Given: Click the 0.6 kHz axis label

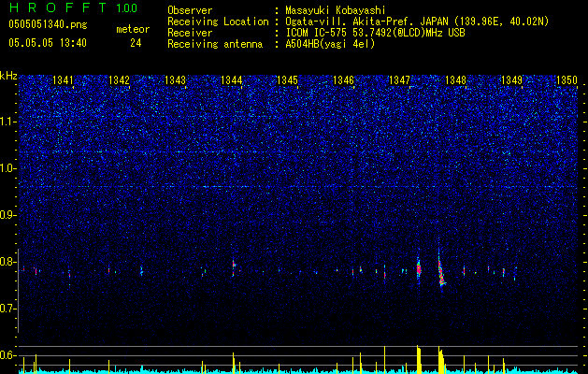Looking at the screenshot, I should 8,355.
